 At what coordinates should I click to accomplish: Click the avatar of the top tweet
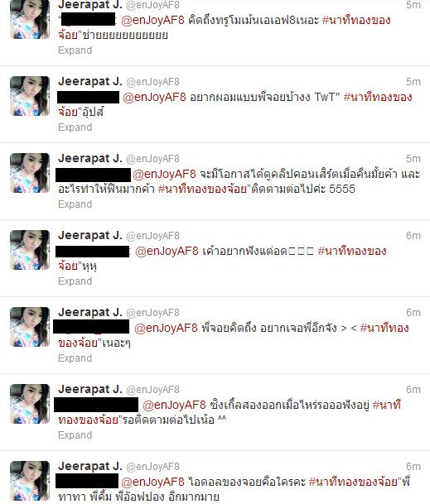[x=30, y=19]
